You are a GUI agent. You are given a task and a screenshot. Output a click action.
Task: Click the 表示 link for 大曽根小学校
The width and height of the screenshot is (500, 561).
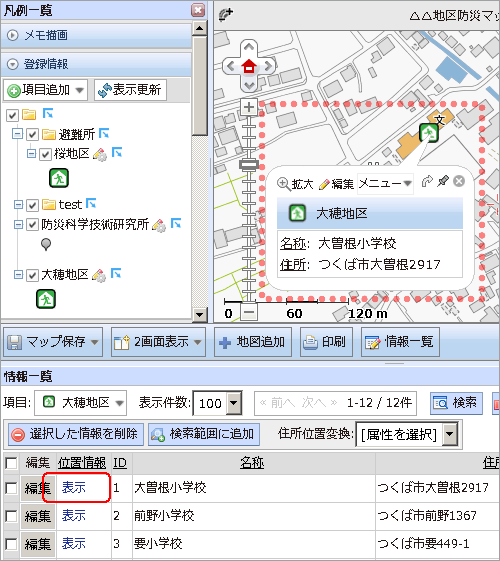click(x=74, y=487)
